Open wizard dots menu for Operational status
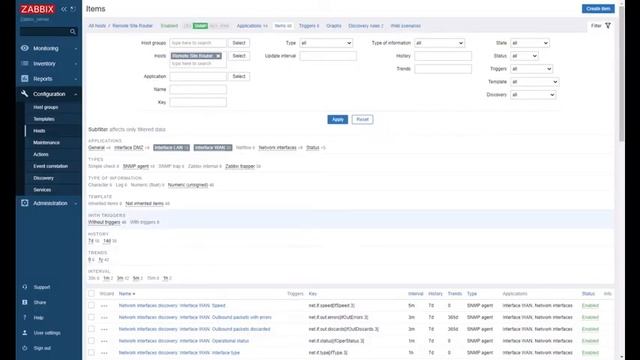640x360 pixels. tap(104, 341)
